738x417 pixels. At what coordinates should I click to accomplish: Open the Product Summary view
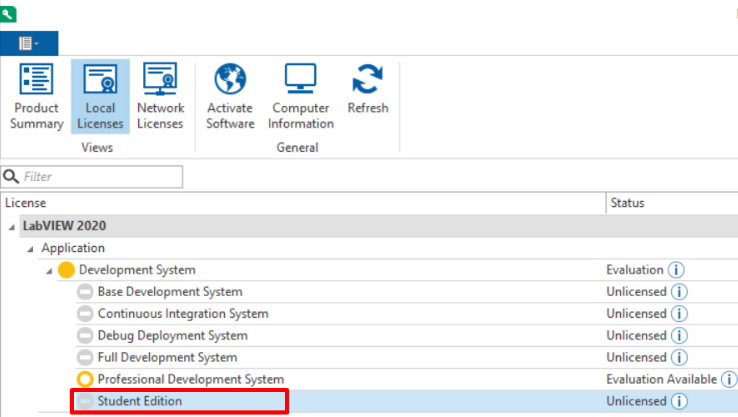coord(36,96)
